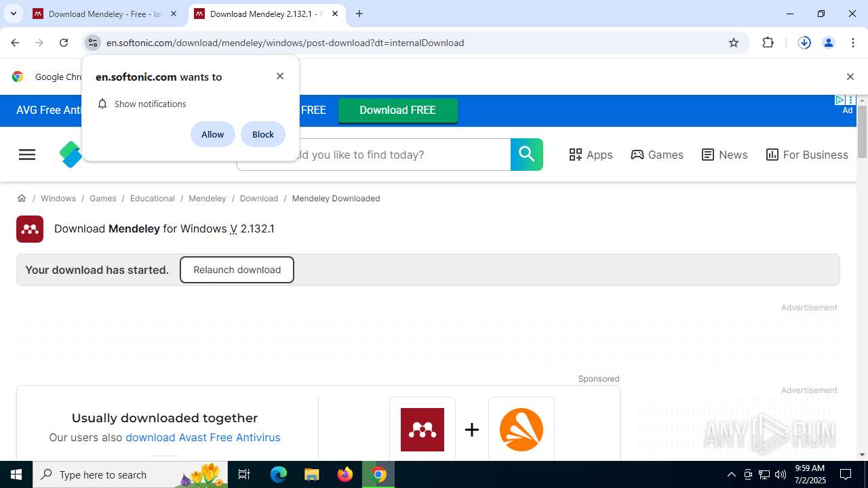
Task: Open the Educational breadcrumb link
Action: tap(153, 199)
